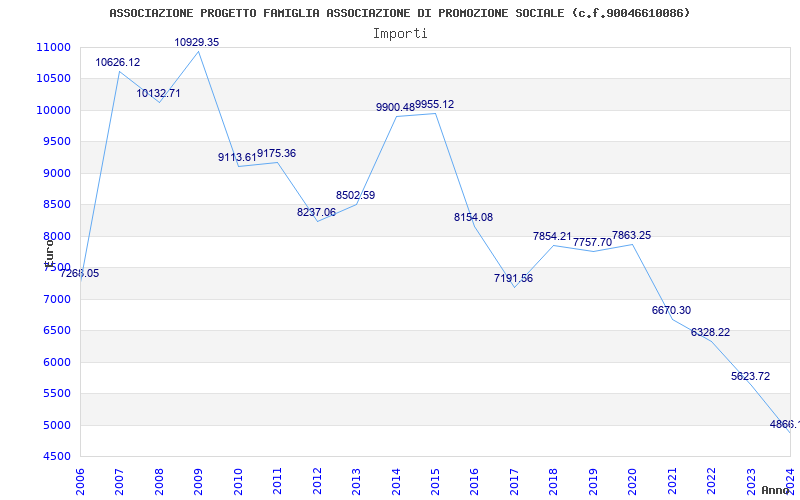Click the 9175.36 data label
This screenshot has height=500, width=800.
(x=277, y=154)
